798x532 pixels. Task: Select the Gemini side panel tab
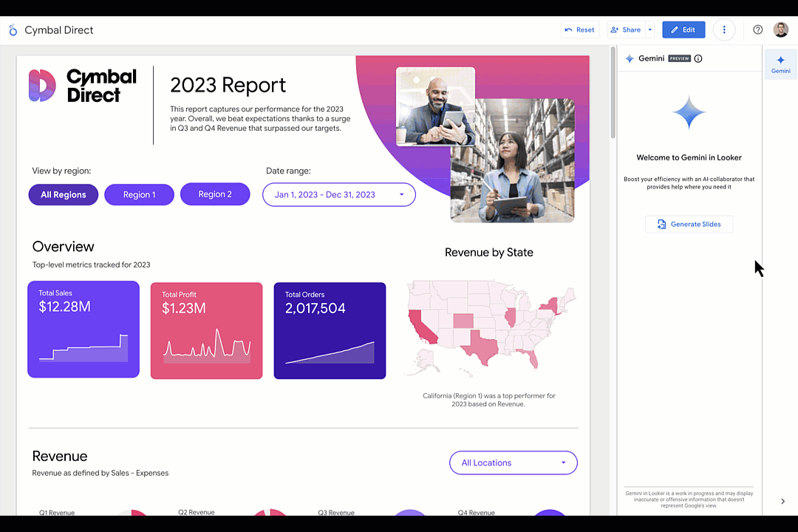pos(781,64)
